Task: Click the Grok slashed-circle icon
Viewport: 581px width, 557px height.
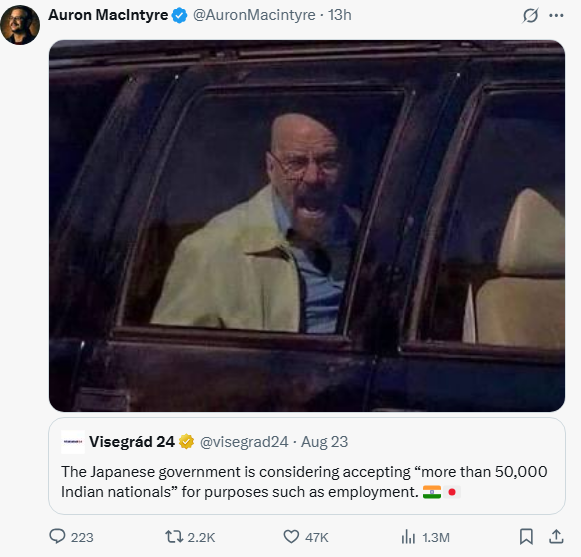Action: pos(530,16)
